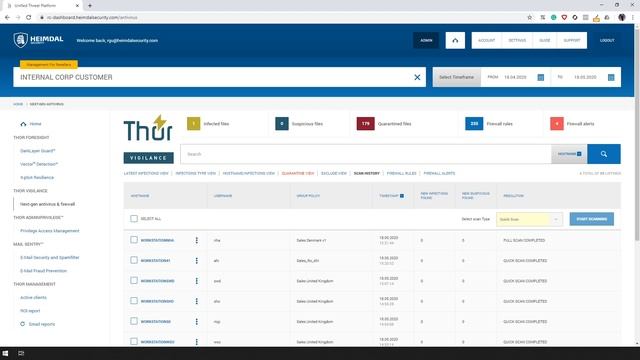Open the Quarantined files counter 179
Viewport: 640px width, 360px height.
coord(384,124)
